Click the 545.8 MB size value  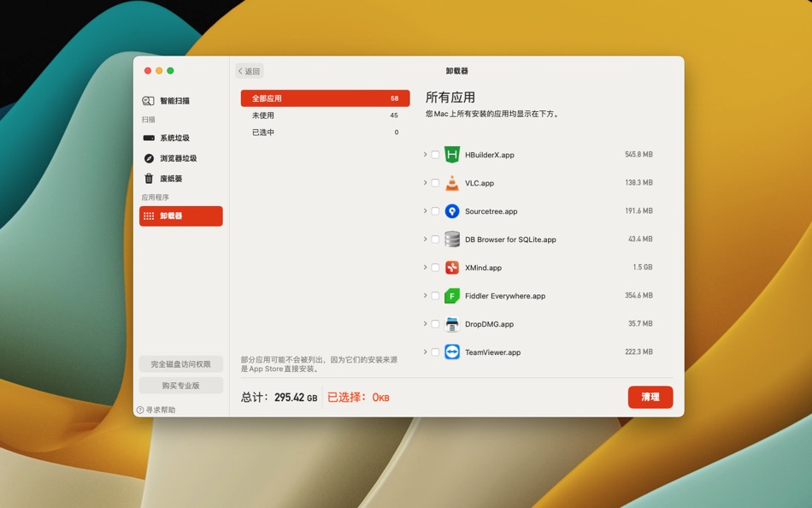pos(638,155)
